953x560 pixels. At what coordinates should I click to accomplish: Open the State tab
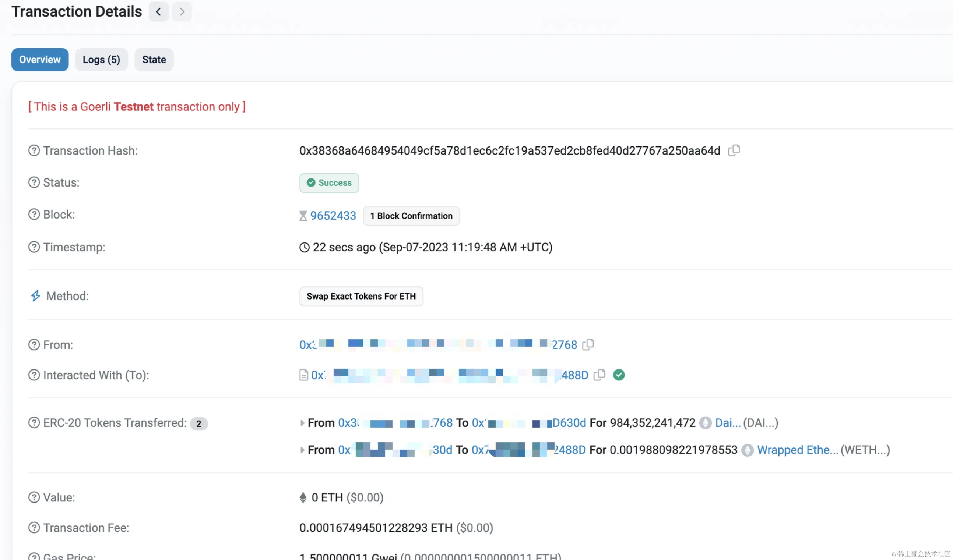pos(154,60)
